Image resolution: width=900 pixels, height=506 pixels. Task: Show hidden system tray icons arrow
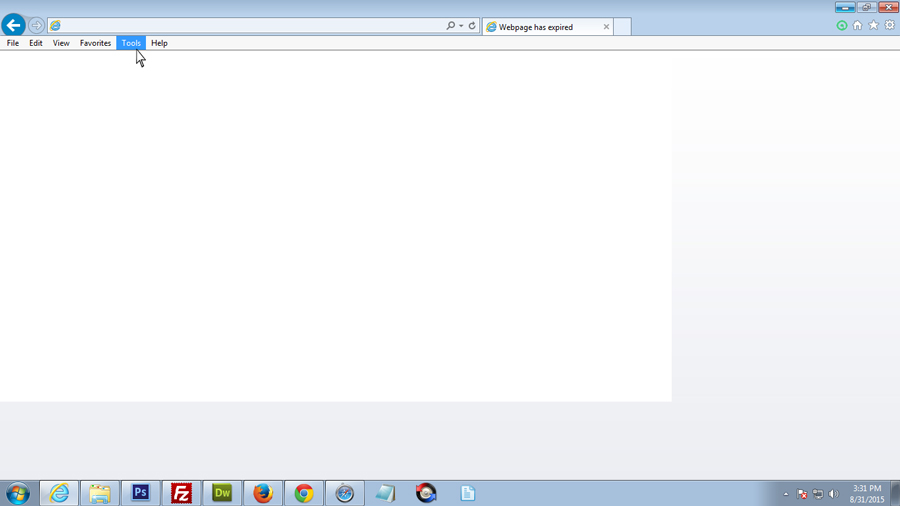click(x=786, y=494)
